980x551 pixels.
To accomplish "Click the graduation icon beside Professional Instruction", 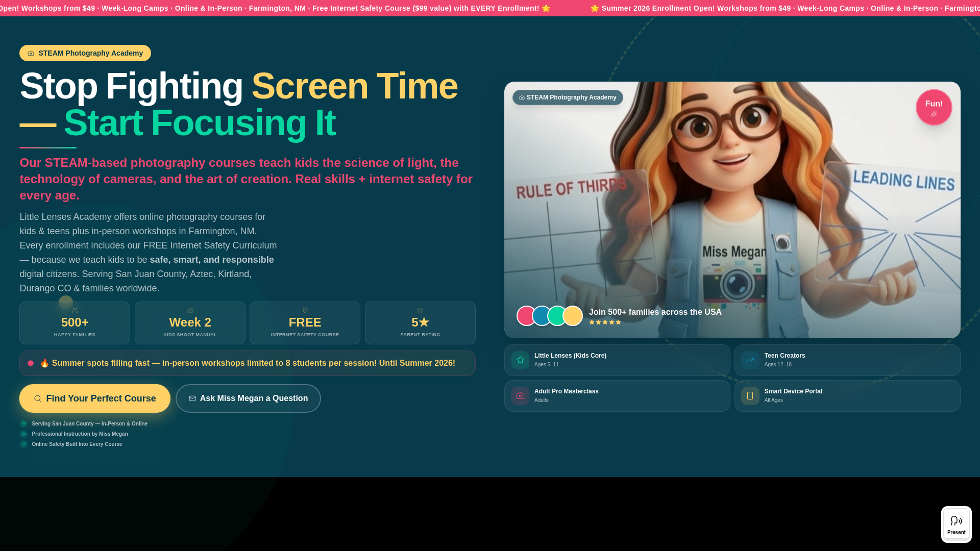I will click(x=23, y=434).
